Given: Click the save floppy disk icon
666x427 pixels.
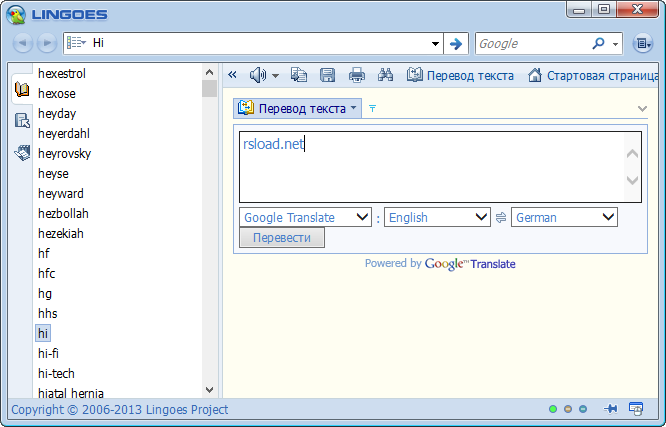Looking at the screenshot, I should (x=327, y=75).
